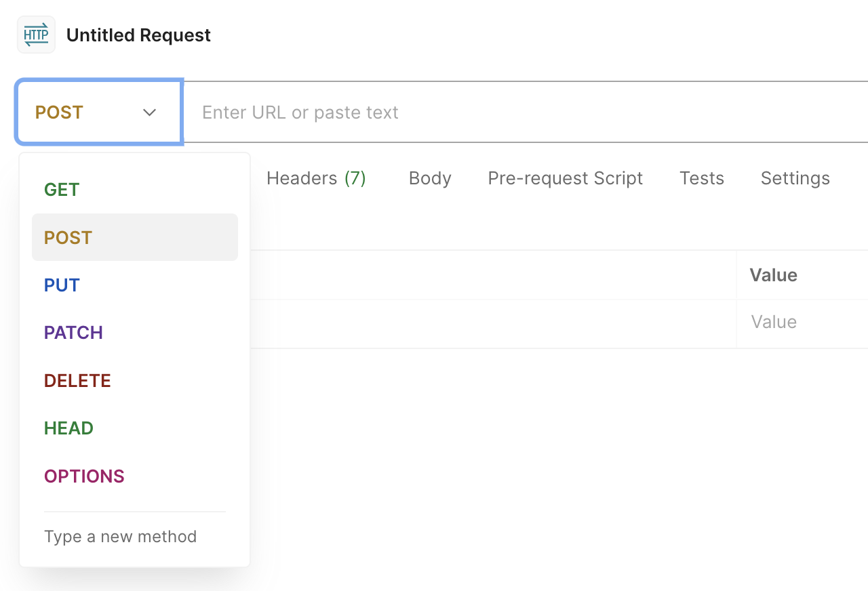Switch to the Body tab

tap(430, 178)
